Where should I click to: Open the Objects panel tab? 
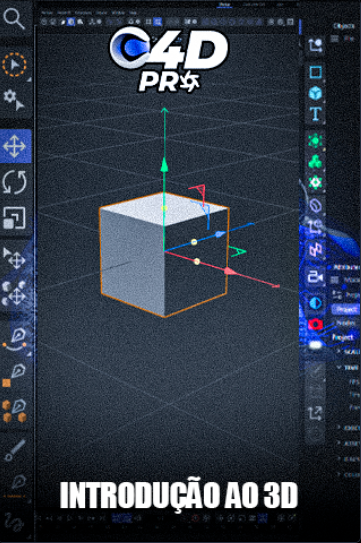[x=344, y=26]
